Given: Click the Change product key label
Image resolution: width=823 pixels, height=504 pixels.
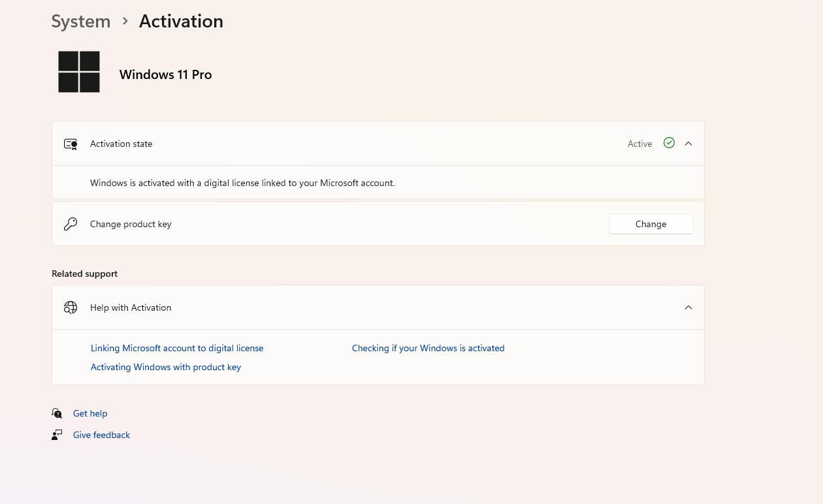Looking at the screenshot, I should [131, 224].
